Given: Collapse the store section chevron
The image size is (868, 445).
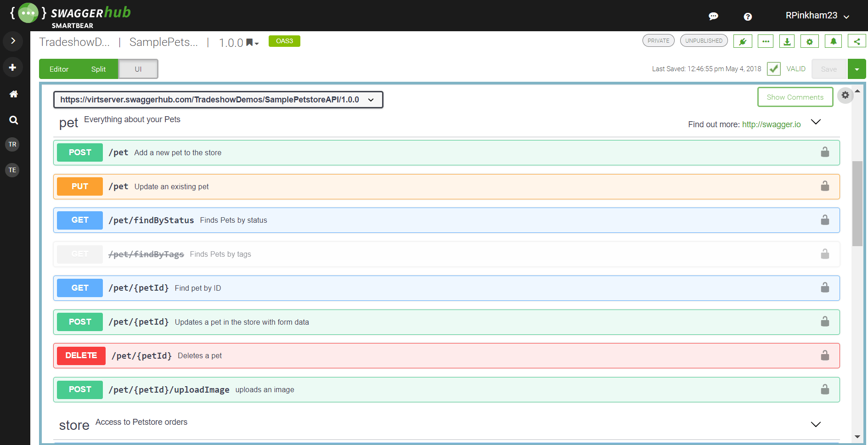Looking at the screenshot, I should pyautogui.click(x=816, y=424).
